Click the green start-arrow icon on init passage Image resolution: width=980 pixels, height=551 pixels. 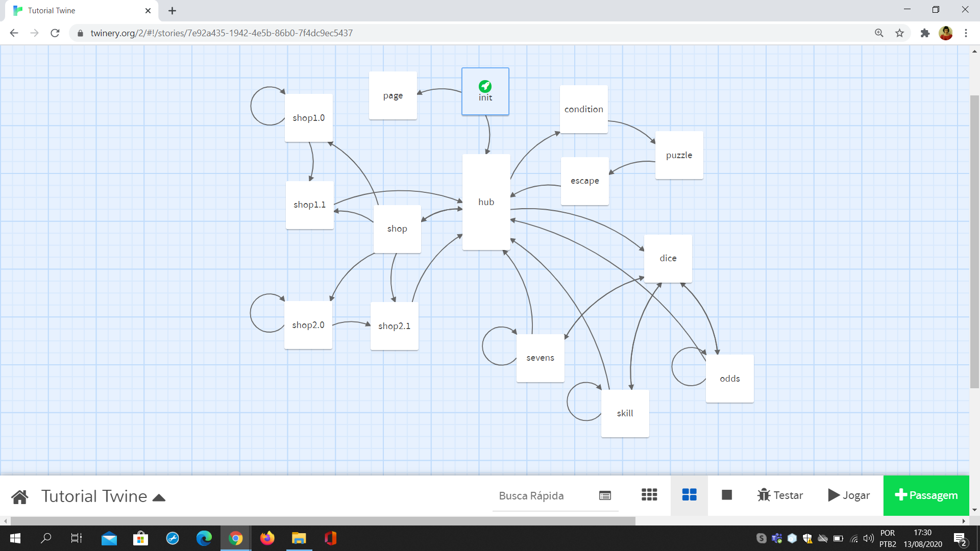[485, 86]
